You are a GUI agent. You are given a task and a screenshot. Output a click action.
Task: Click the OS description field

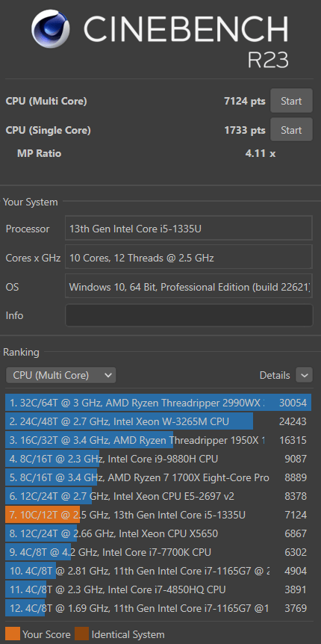click(189, 287)
